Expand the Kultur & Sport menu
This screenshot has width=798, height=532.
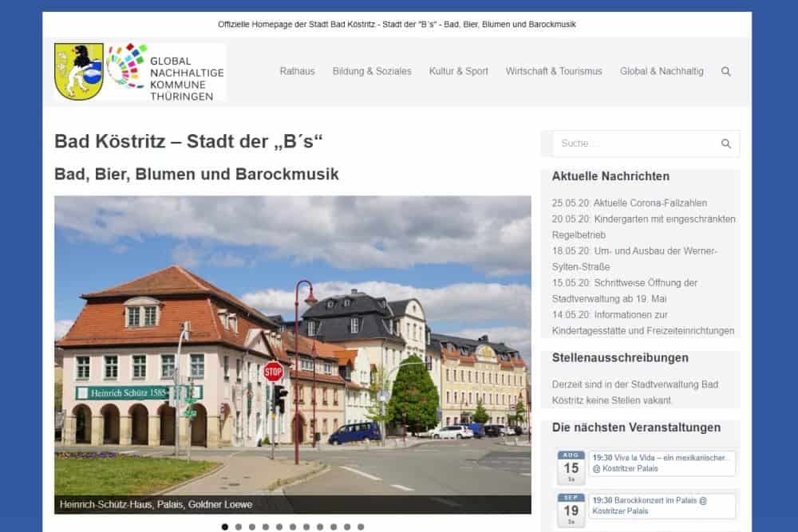pyautogui.click(x=458, y=71)
